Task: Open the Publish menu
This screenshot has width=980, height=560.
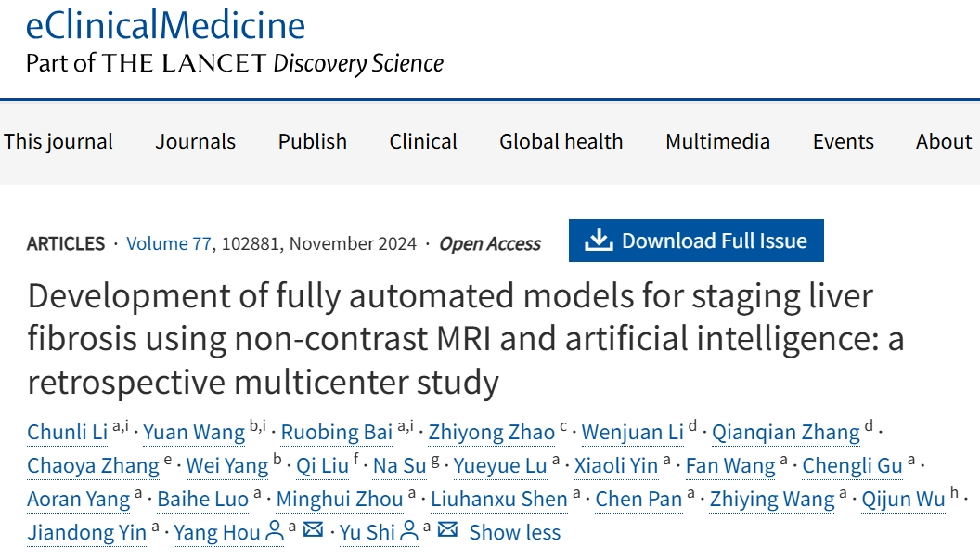Action: [313, 141]
